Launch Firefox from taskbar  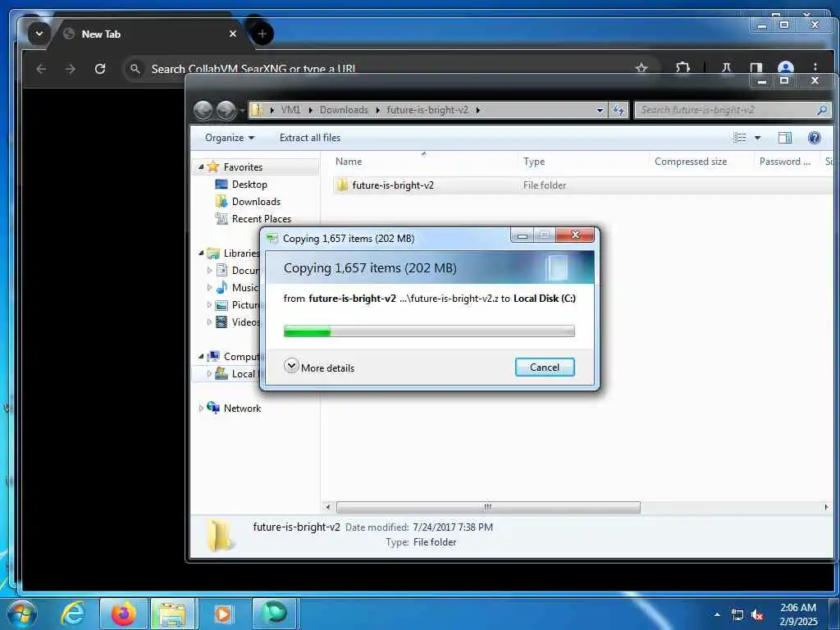tap(123, 614)
